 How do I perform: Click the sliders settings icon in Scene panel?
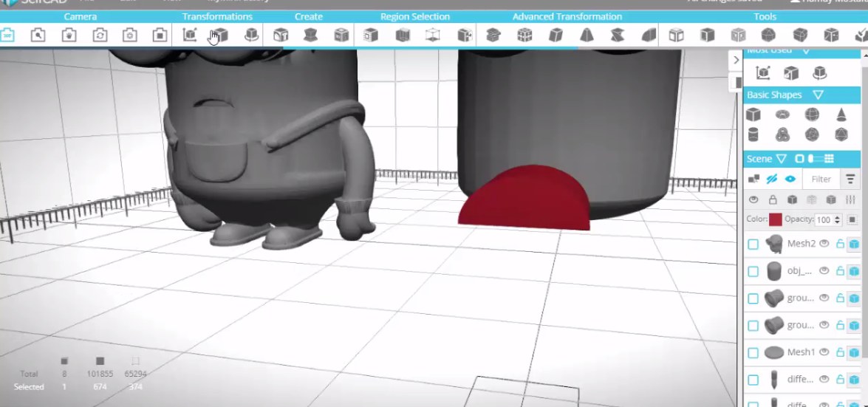tap(851, 200)
